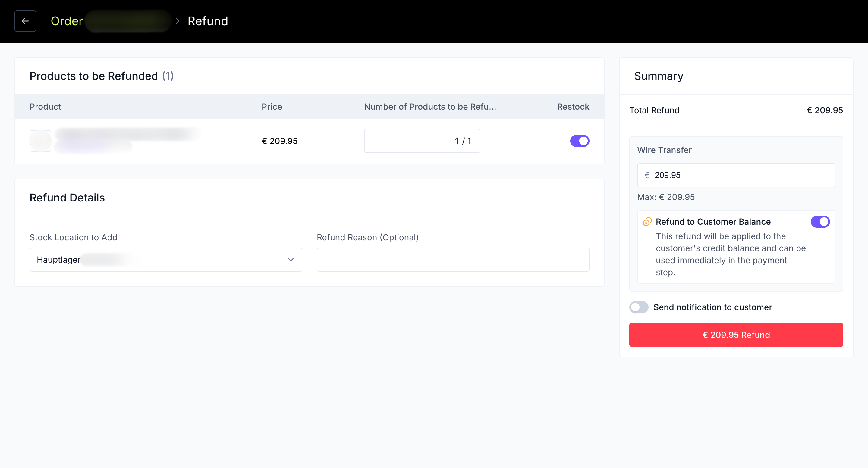Click the Refund Reason text field
Screen dimensions: 868x468
pyautogui.click(x=453, y=260)
